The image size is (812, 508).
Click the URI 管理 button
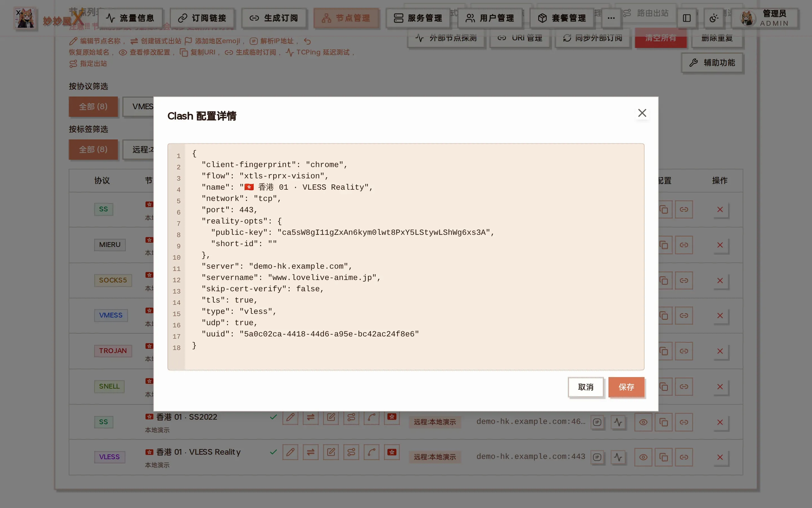[x=520, y=38]
